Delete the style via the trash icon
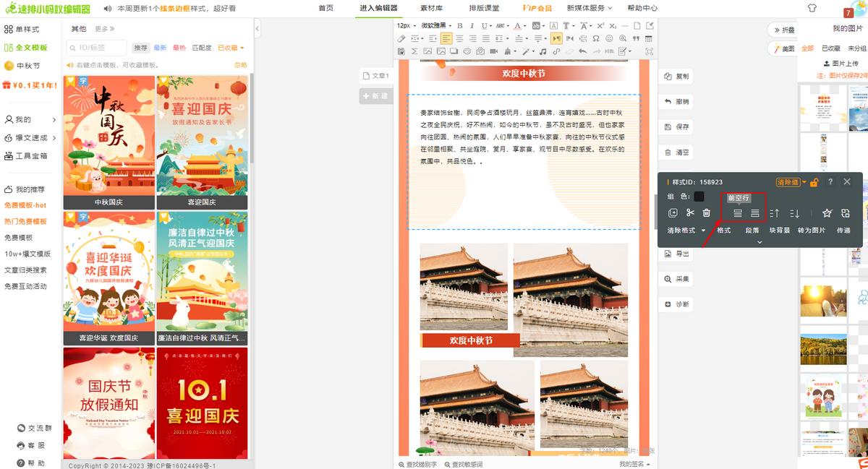 (x=706, y=212)
